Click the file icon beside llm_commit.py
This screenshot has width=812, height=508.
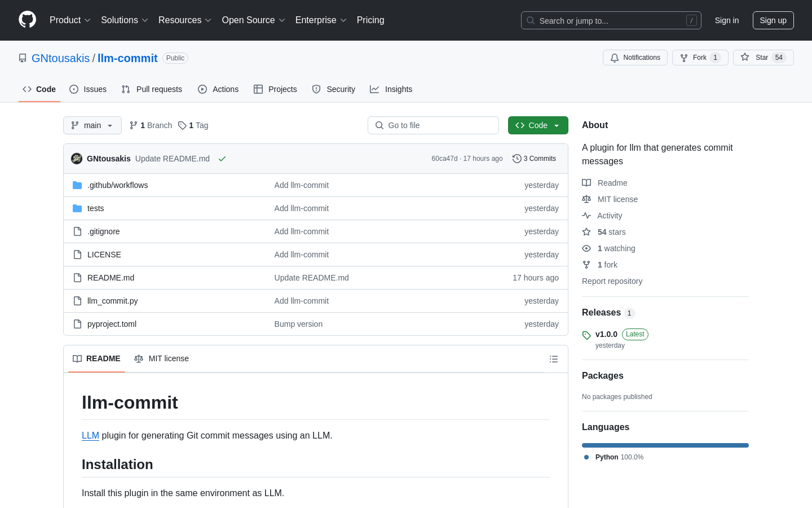coord(77,301)
